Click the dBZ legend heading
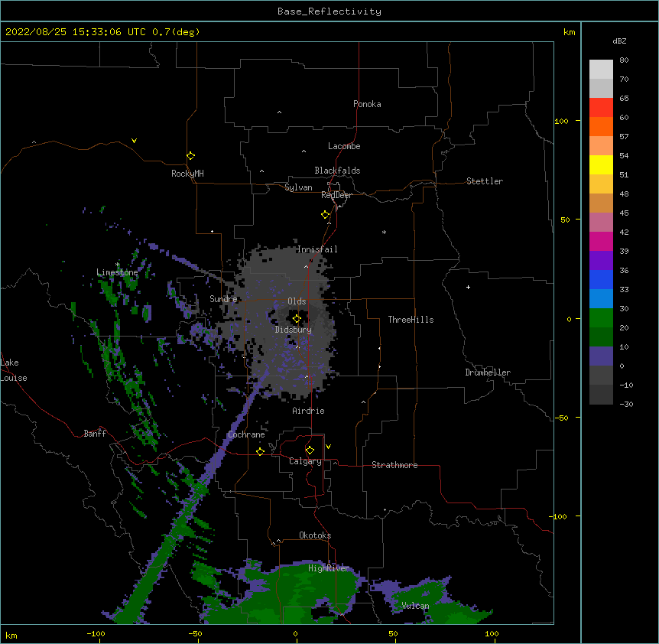 coord(619,41)
